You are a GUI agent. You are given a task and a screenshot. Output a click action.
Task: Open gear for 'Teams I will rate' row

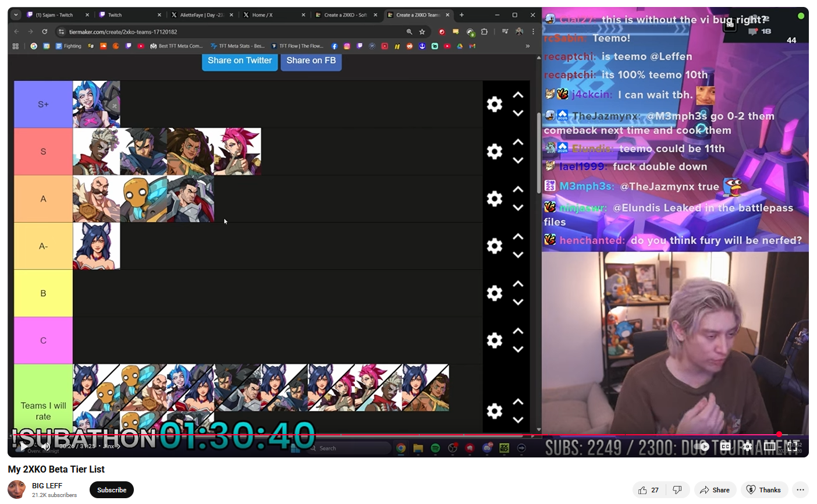[x=494, y=411]
